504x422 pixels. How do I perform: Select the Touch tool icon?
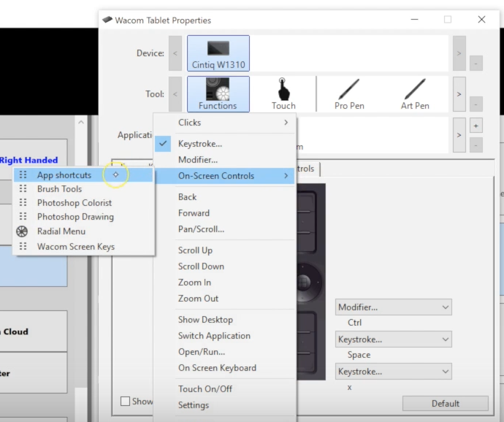click(x=283, y=93)
